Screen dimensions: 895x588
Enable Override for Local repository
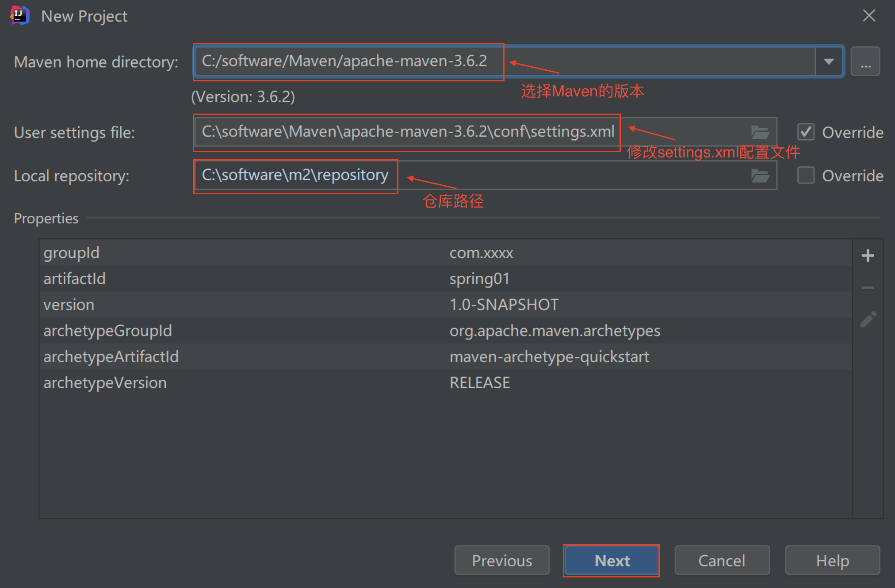point(806,176)
